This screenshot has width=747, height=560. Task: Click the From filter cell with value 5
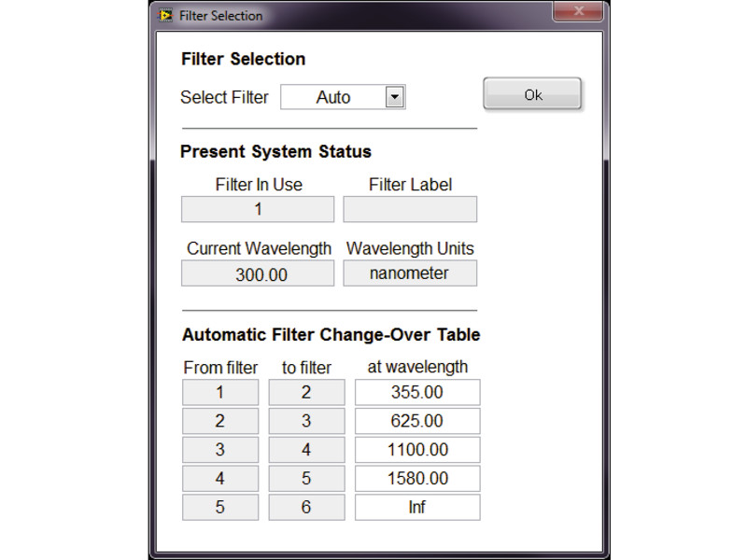(220, 508)
